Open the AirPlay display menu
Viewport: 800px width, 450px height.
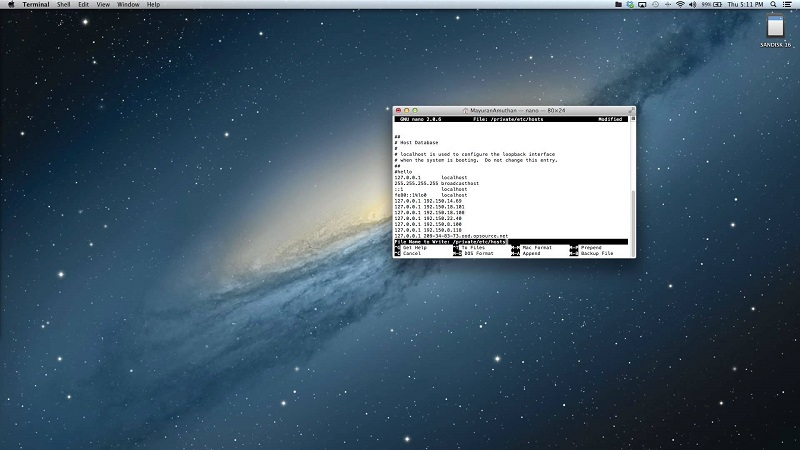point(642,5)
